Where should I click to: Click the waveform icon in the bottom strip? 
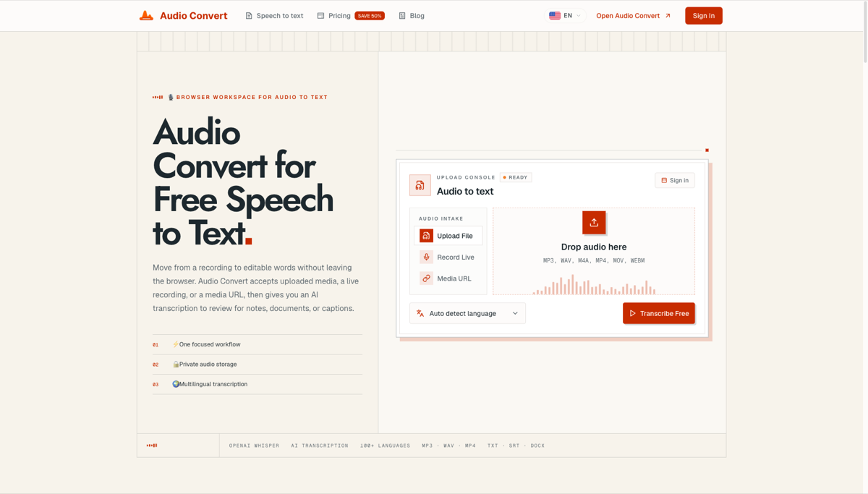pos(152,446)
